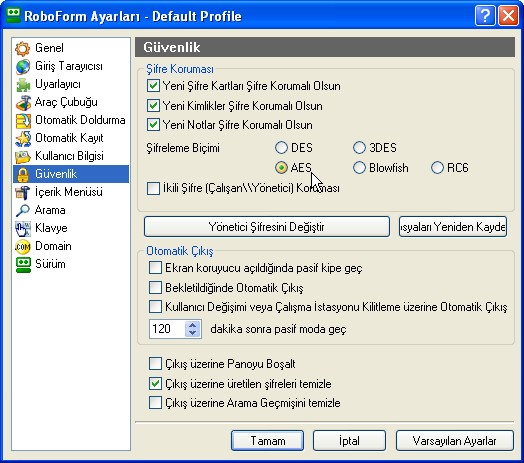Viewport: 524px width, 463px height.
Task: Cancel changes with İptal
Action: click(x=349, y=441)
